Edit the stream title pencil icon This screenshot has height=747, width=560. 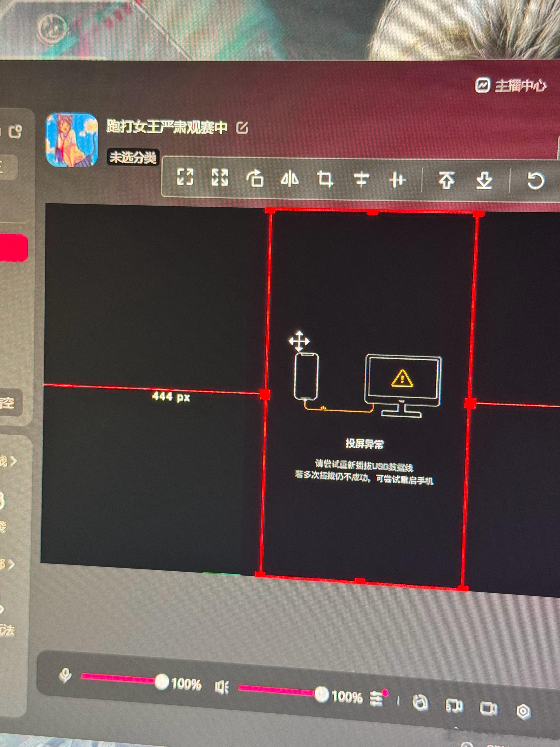point(243,128)
